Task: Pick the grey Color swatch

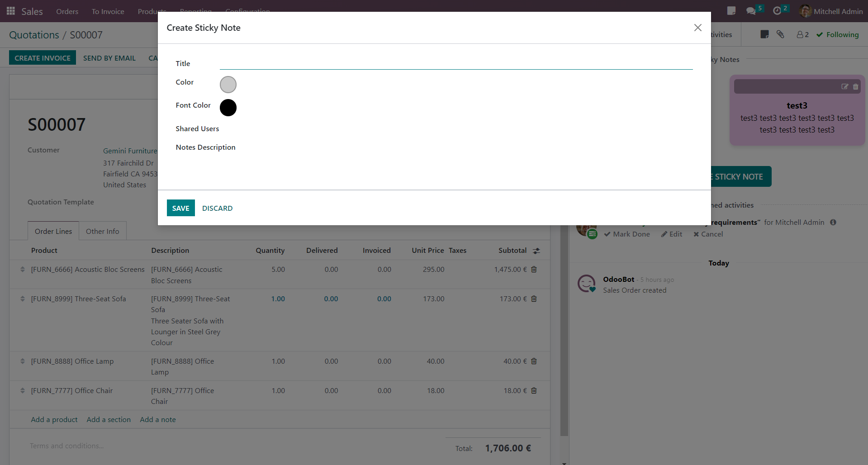Action: coord(228,85)
